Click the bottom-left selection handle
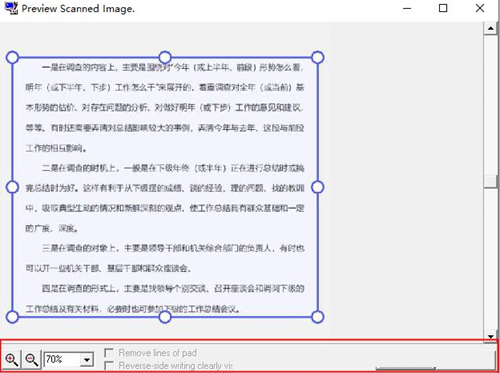Image resolution: width=500 pixels, height=373 pixels. 12,317
